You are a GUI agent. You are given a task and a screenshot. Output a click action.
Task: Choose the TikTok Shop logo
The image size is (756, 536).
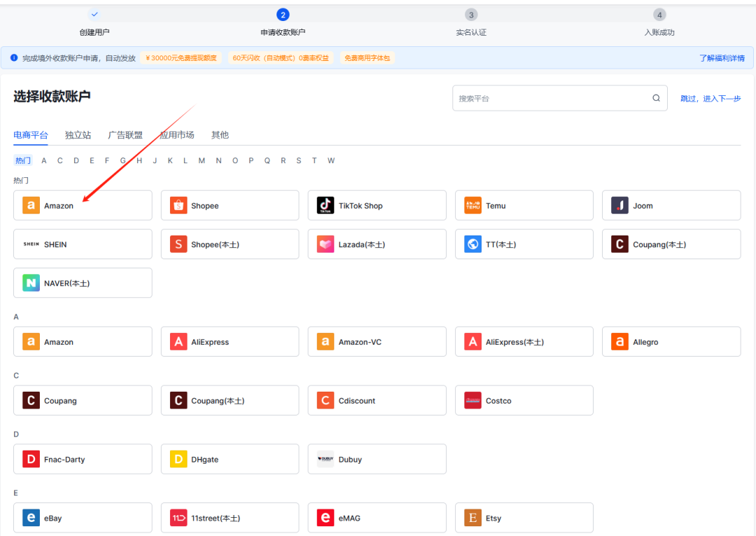coord(325,205)
